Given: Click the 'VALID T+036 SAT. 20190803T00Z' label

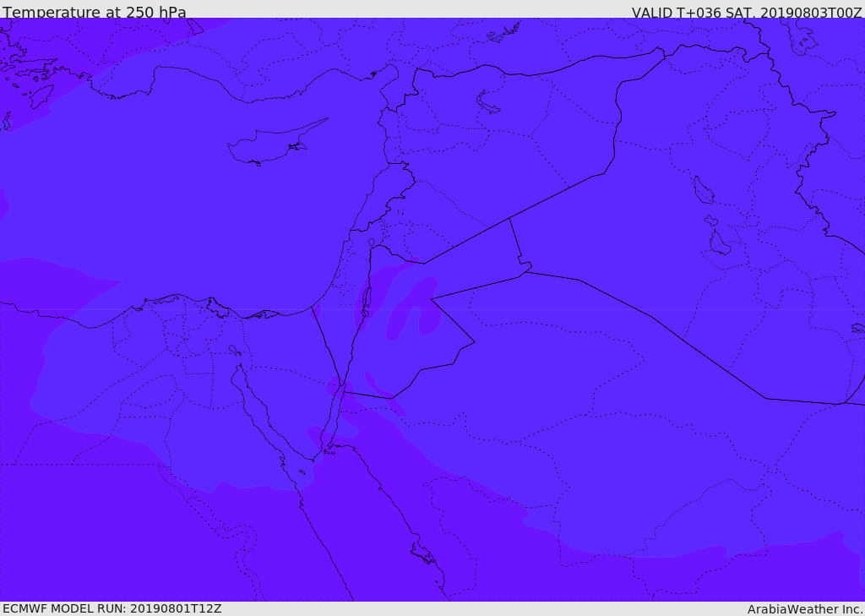Looking at the screenshot, I should coord(747,13).
